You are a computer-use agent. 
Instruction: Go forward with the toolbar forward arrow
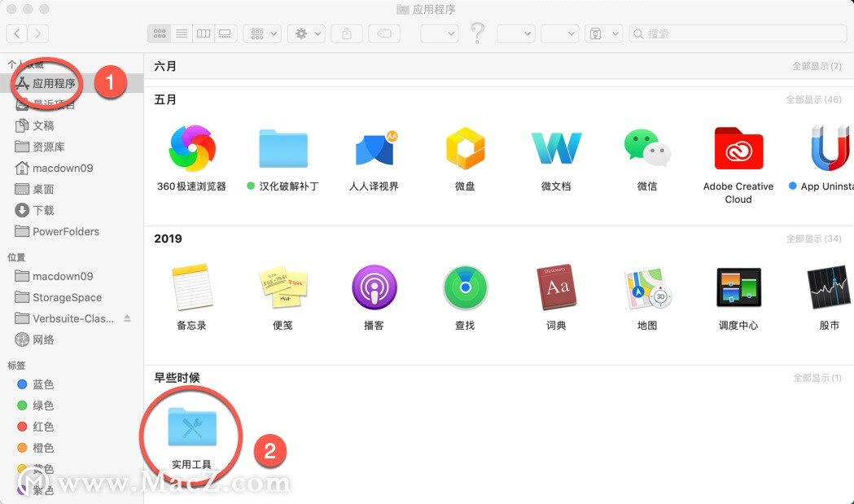point(38,33)
